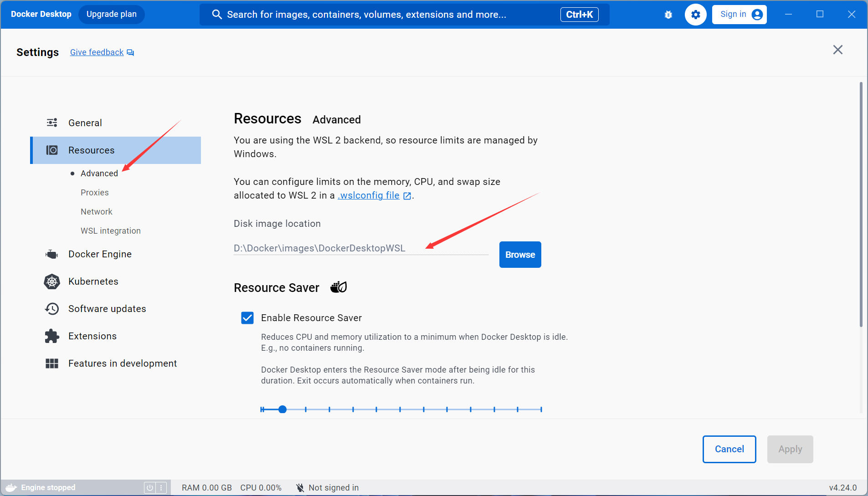868x496 pixels.
Task: Click the last tick on idle slider
Action: [x=541, y=409]
